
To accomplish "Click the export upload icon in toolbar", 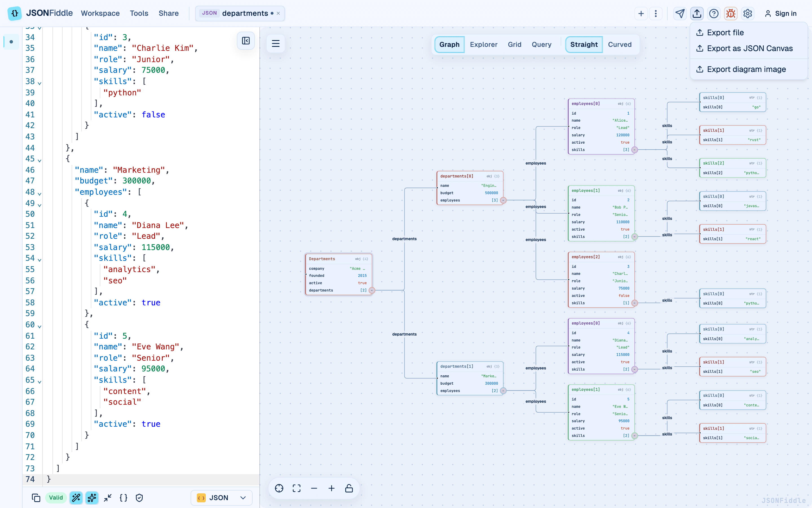I will click(x=697, y=14).
